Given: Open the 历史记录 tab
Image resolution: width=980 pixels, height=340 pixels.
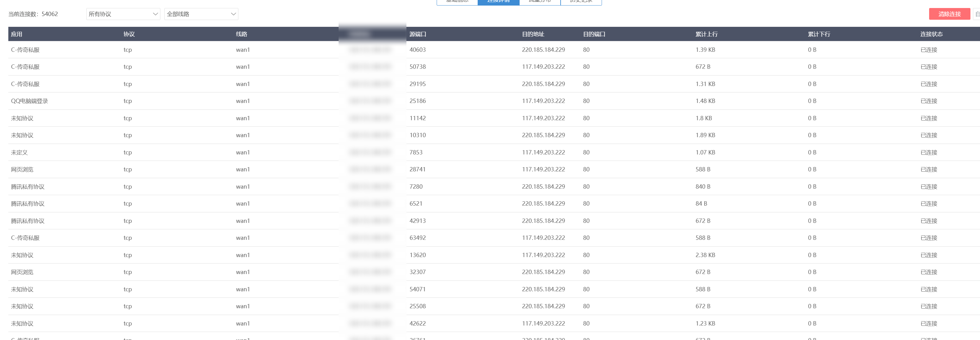Looking at the screenshot, I should 581,2.
